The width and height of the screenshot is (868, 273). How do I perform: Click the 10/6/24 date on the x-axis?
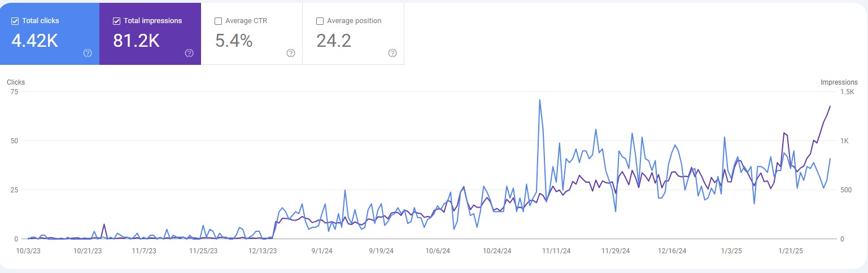(x=438, y=250)
